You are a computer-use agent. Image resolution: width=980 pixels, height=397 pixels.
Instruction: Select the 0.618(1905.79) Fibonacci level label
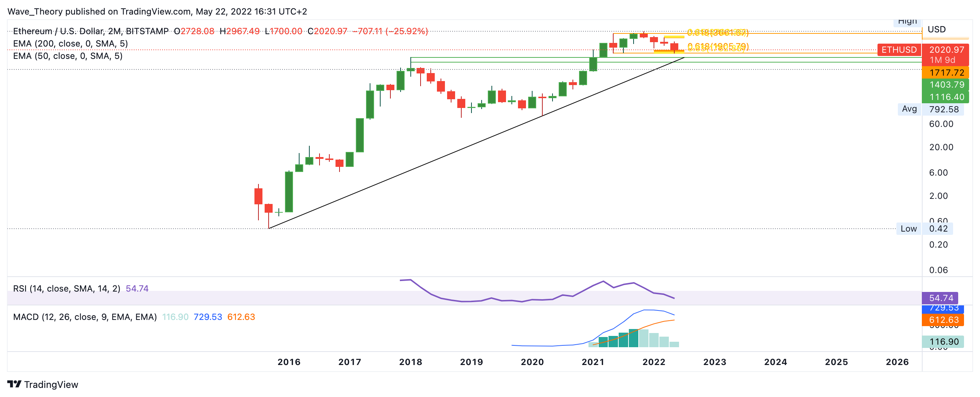[x=718, y=47]
